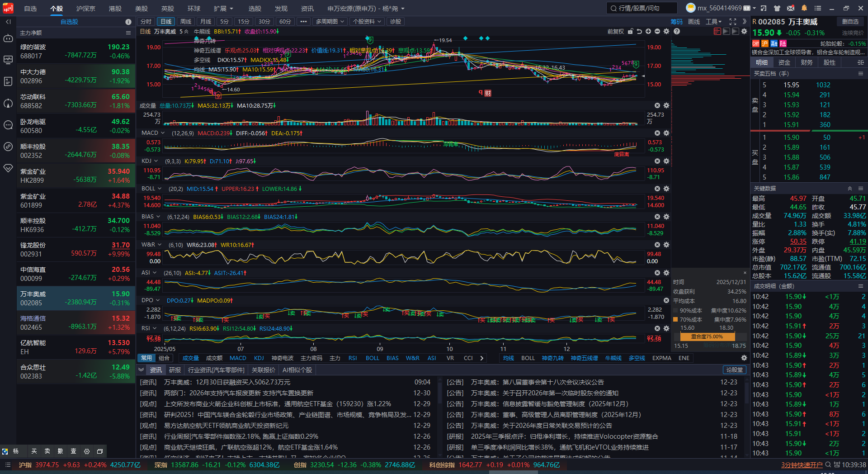Collapse the left sidebar with arrow icon
This screenshot has height=474, width=868.
[x=8, y=22]
